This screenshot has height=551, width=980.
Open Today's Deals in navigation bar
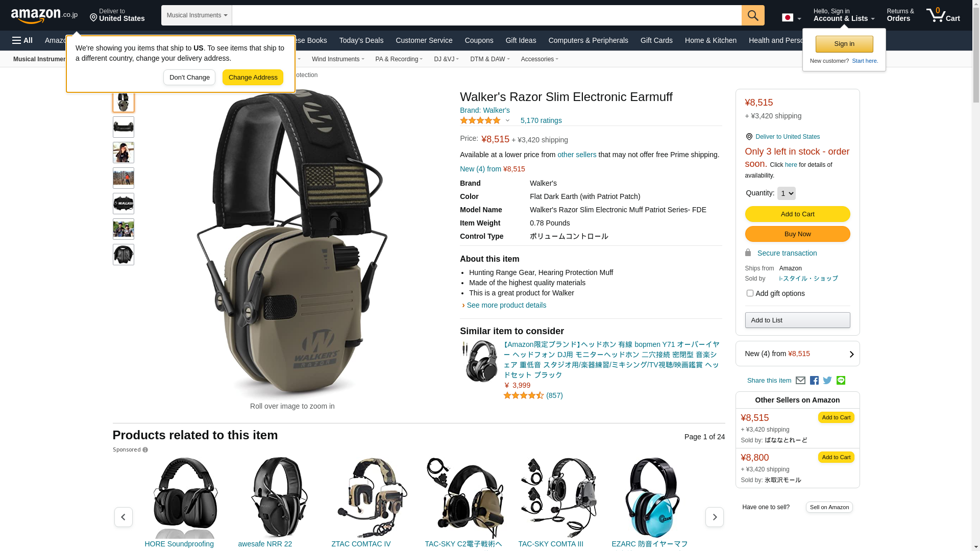tap(361, 40)
